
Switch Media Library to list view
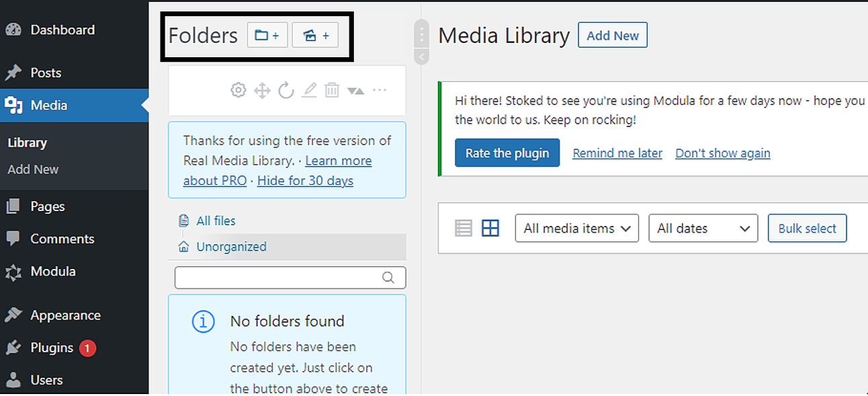[463, 228]
